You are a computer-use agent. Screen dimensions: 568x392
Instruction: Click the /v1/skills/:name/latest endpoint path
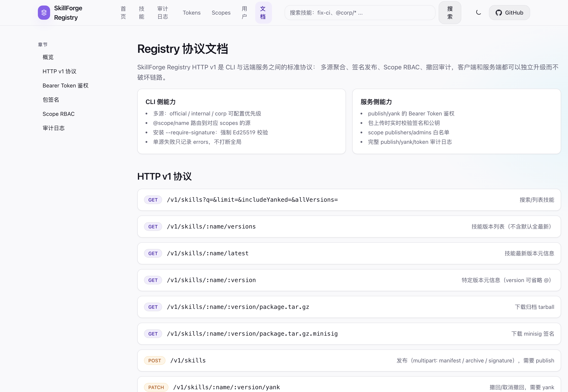tap(208, 253)
